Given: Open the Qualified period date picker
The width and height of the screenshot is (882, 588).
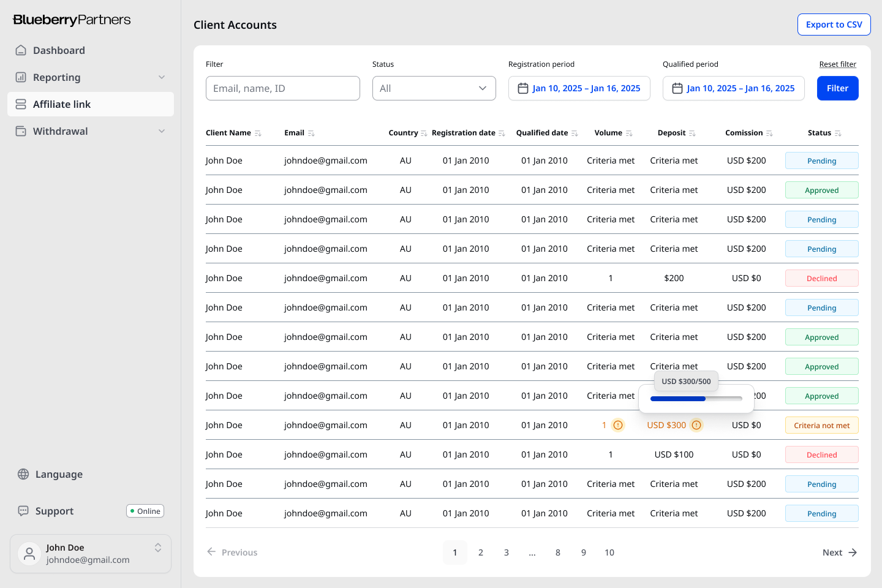Looking at the screenshot, I should click(734, 88).
